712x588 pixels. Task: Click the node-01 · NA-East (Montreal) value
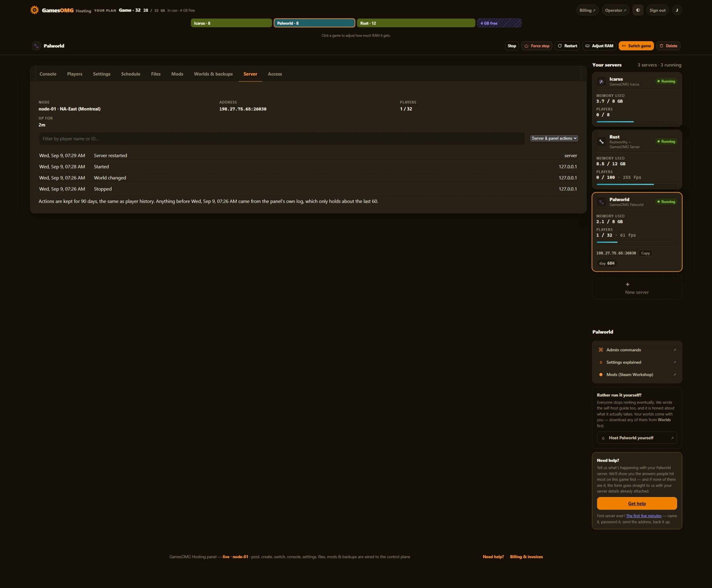tap(70, 109)
